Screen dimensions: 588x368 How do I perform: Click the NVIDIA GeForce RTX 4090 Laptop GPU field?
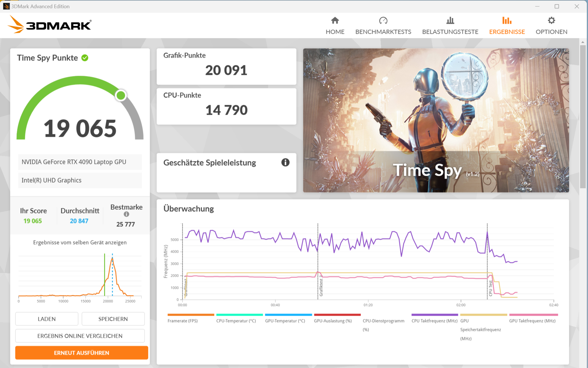point(80,162)
